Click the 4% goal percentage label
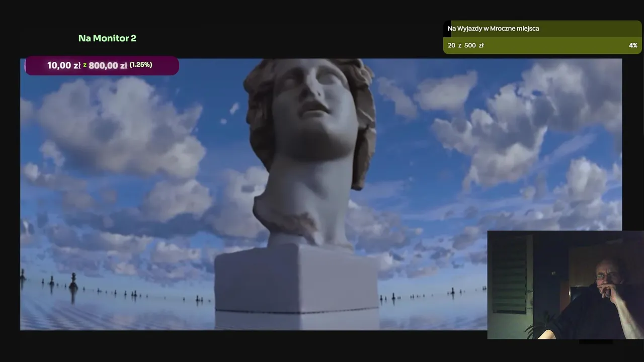644x362 pixels. [x=633, y=45]
